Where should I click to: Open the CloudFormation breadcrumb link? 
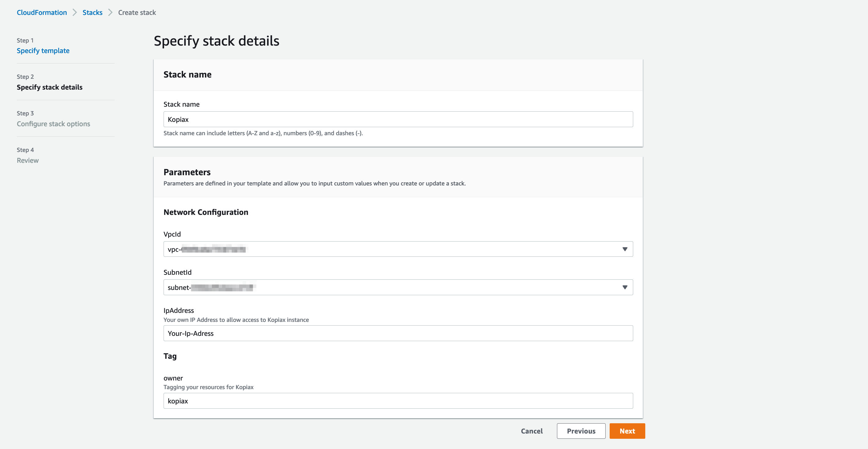point(42,12)
